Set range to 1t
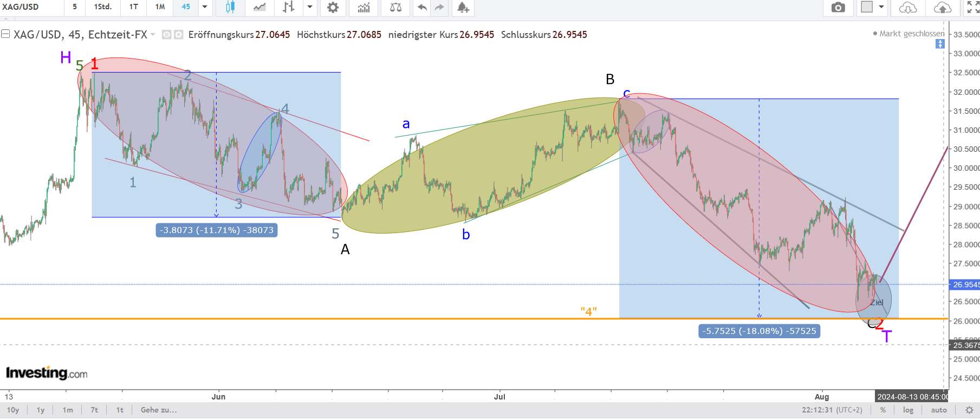980x419 pixels. [120, 410]
